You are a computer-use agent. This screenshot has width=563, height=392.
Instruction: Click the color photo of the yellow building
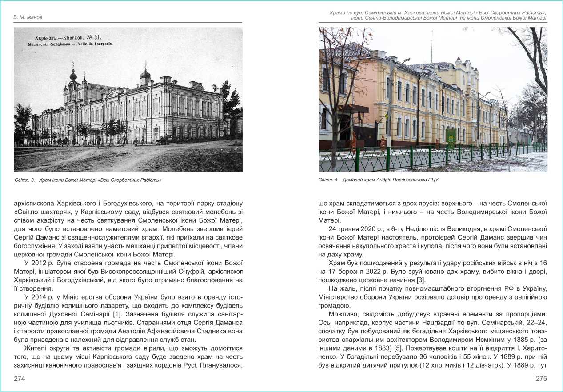433,99
